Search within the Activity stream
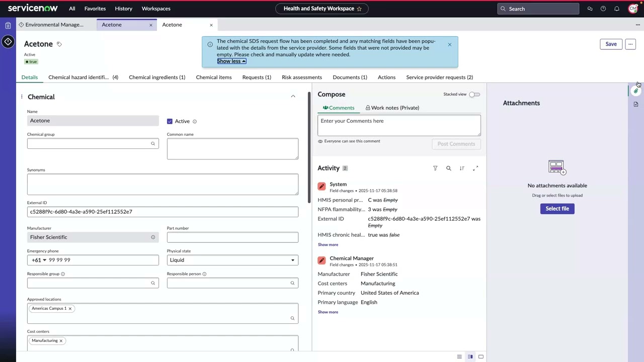Screen dimensions: 644x362 (449, 168)
